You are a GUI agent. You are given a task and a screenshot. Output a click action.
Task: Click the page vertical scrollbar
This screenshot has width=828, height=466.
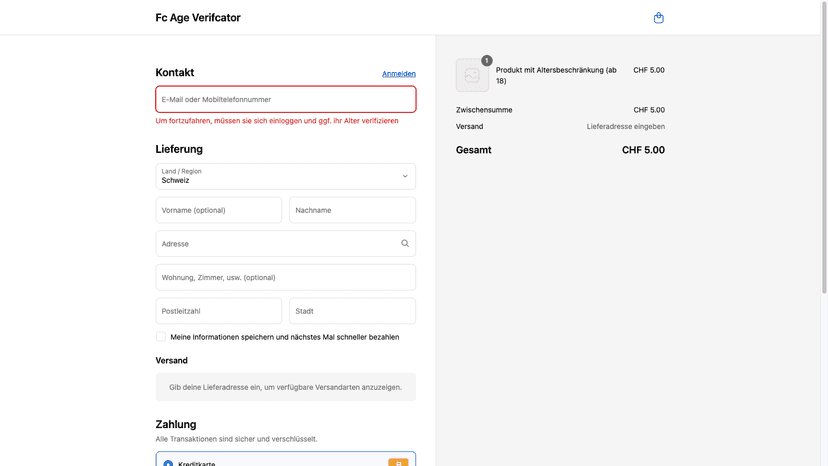pos(824,148)
